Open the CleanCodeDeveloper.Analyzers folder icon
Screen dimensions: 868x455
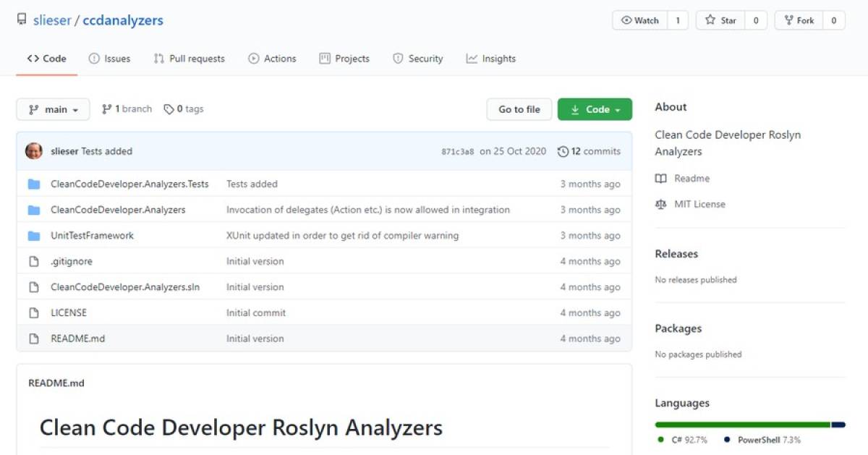coord(33,209)
